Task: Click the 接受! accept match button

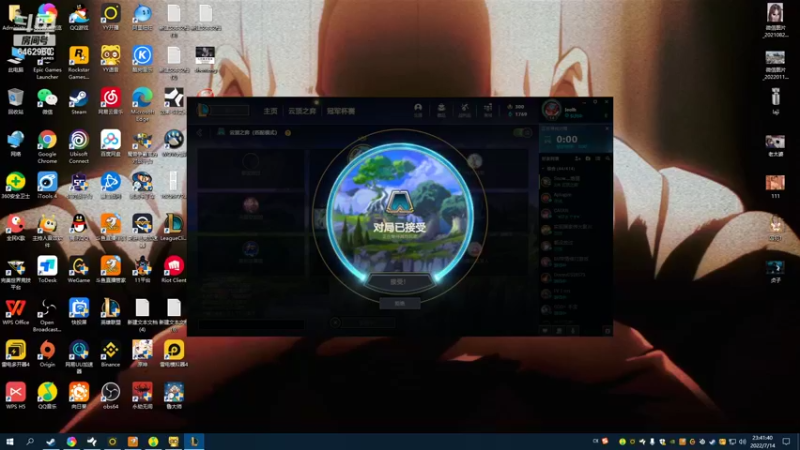Action: [x=399, y=282]
